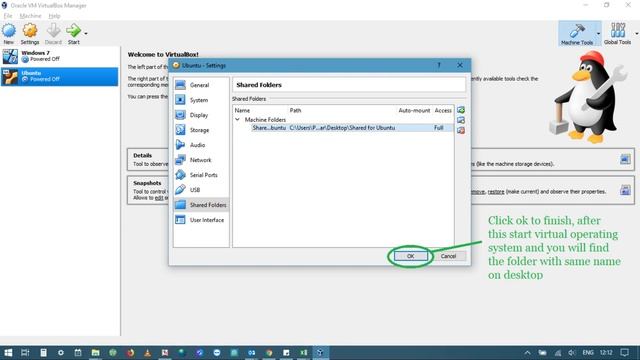Click the Name column header
Image resolution: width=640 pixels, height=360 pixels.
242,111
